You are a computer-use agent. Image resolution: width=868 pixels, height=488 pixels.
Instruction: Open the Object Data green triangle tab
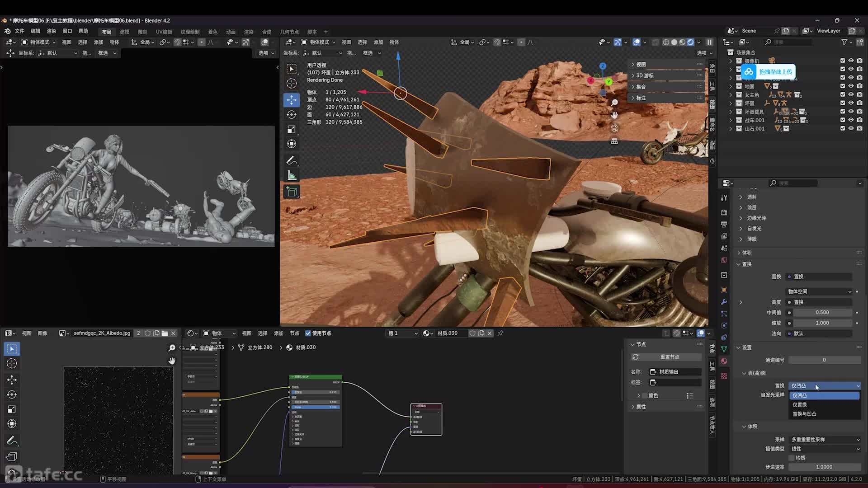click(x=724, y=349)
